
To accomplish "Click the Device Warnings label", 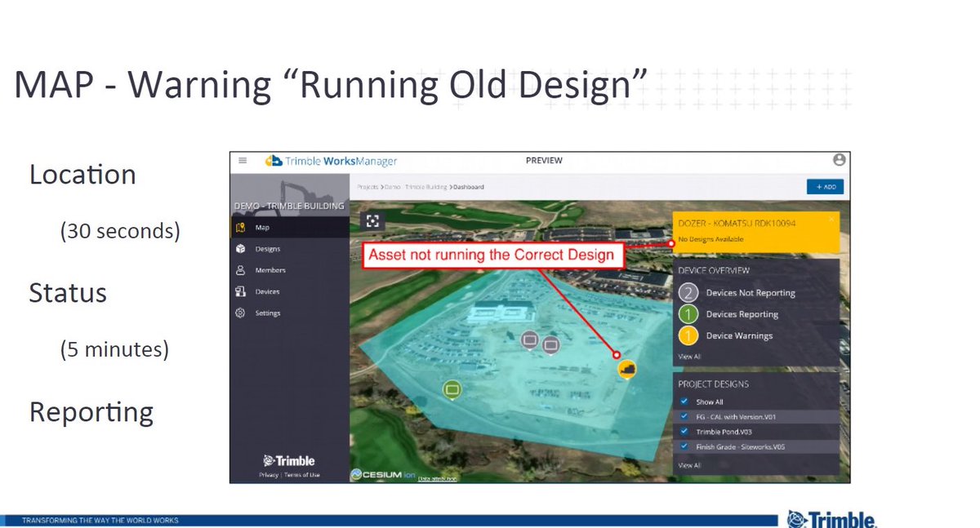I will click(x=739, y=335).
